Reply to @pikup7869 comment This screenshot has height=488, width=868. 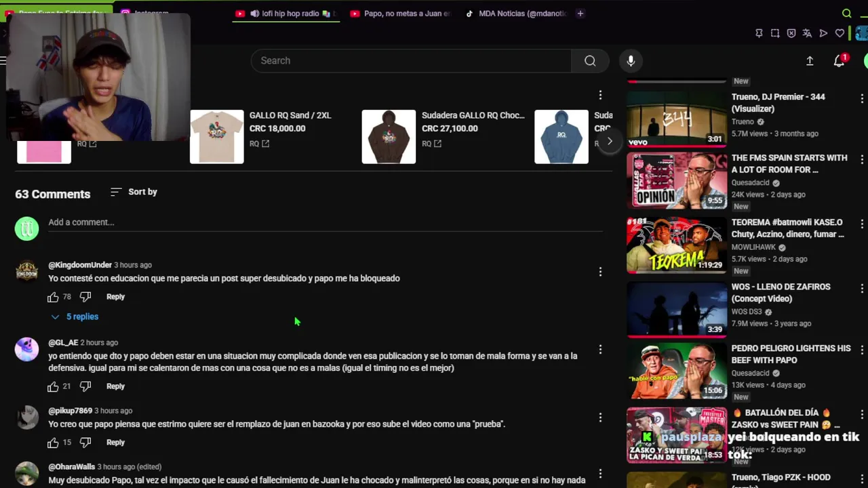click(115, 443)
